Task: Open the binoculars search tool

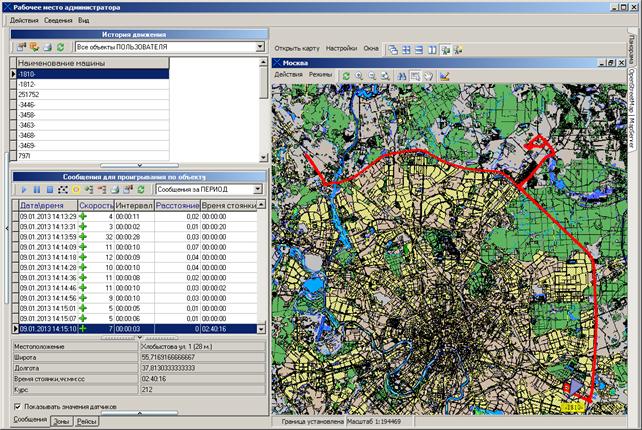Action: (x=402, y=76)
